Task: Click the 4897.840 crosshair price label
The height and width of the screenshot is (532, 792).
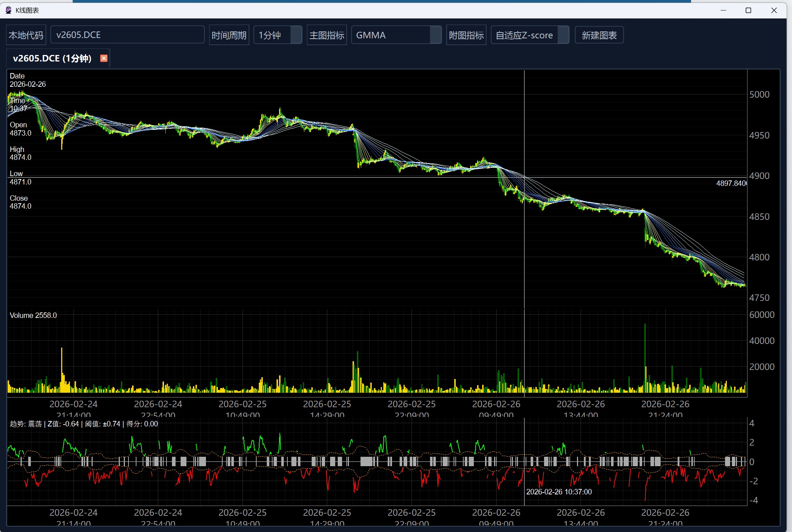Action: pyautogui.click(x=730, y=183)
